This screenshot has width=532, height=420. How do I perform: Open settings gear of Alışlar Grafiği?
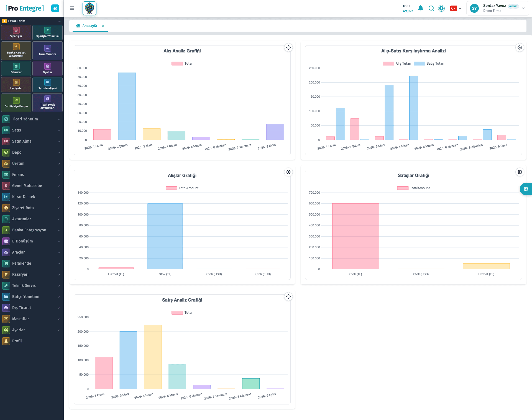point(288,172)
